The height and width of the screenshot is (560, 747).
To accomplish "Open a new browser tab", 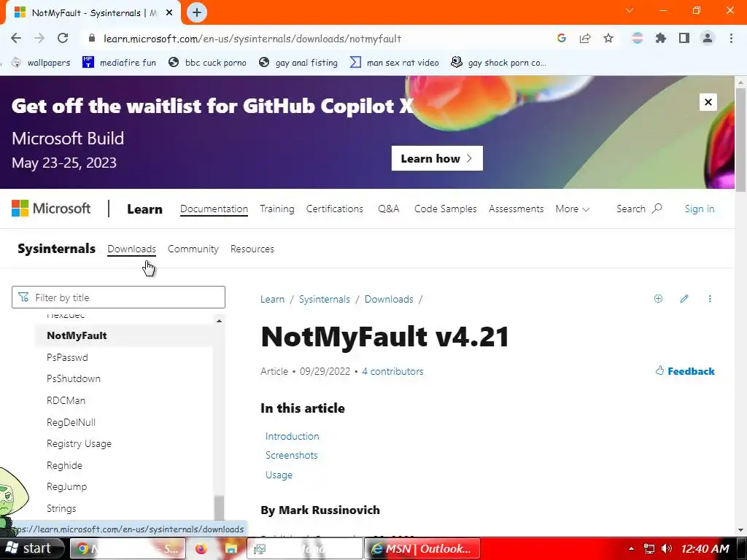I will click(x=197, y=12).
